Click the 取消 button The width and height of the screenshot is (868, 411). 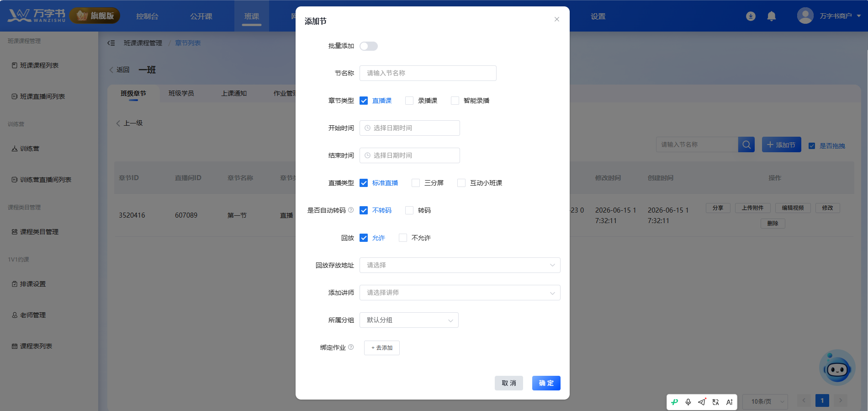pos(508,383)
